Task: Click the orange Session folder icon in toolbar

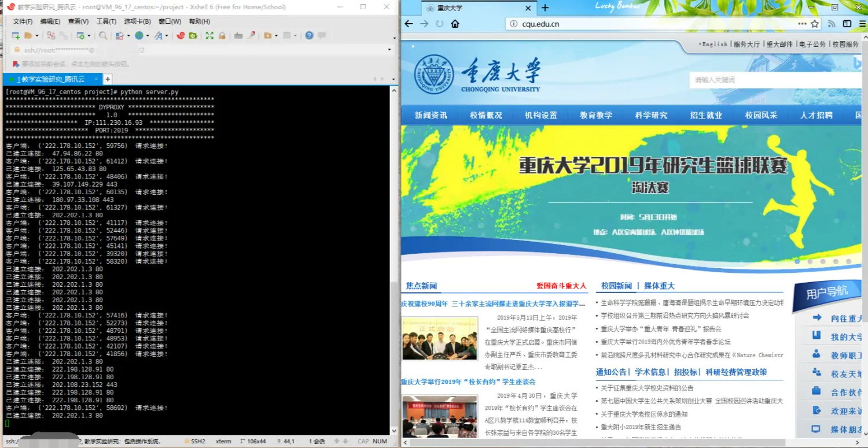Action: click(x=267, y=35)
